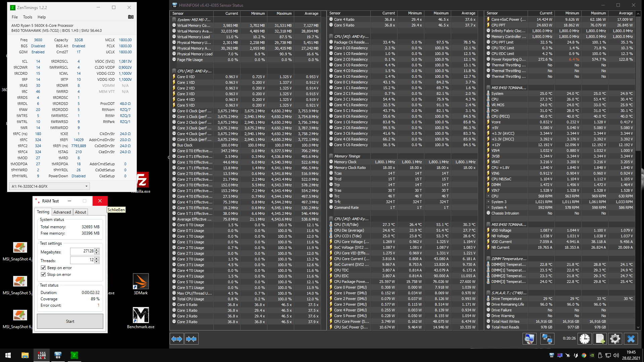This screenshot has height=362, width=644.
Task: Select 'Virtual Memory Load' sensor row
Action: pos(246,37)
